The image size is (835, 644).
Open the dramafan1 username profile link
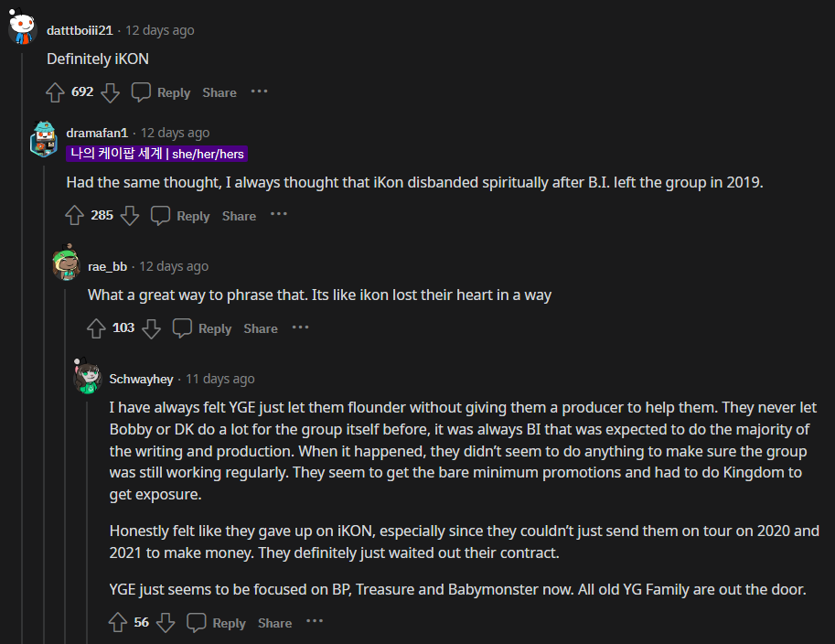coord(99,133)
